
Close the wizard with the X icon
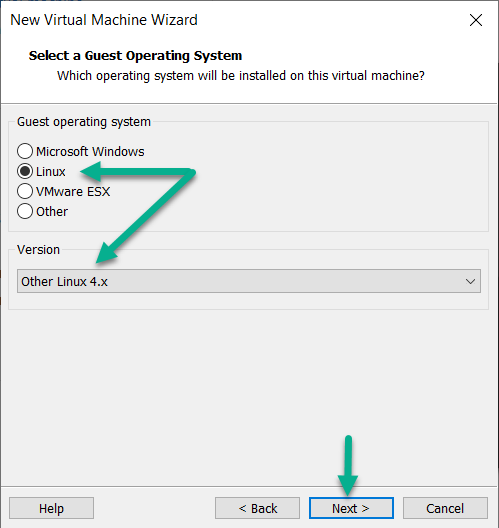[476, 20]
